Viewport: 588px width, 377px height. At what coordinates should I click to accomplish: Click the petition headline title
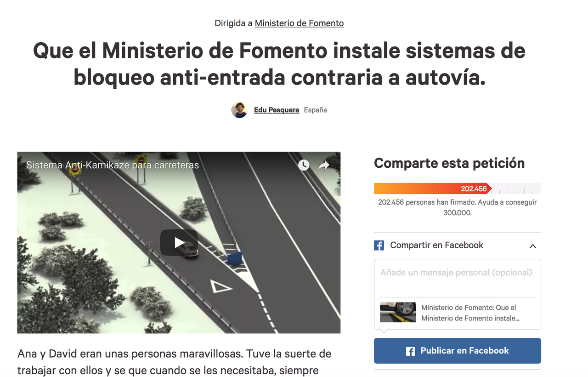pyautogui.click(x=279, y=64)
